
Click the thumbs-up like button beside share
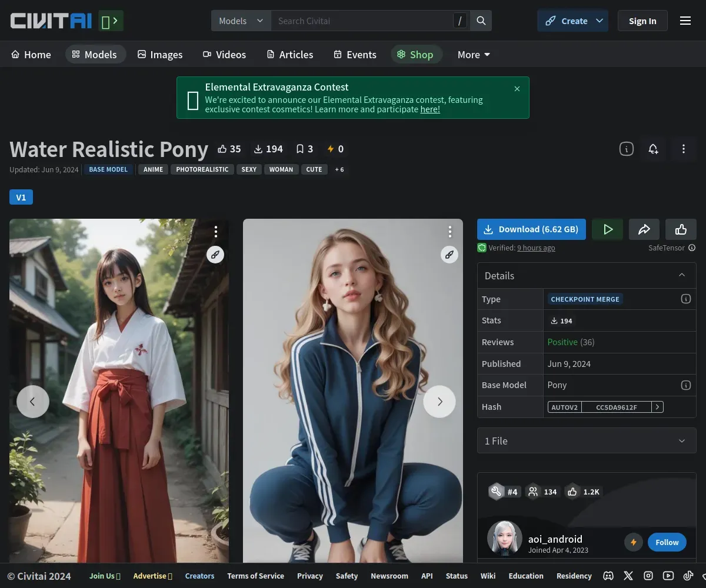point(681,229)
